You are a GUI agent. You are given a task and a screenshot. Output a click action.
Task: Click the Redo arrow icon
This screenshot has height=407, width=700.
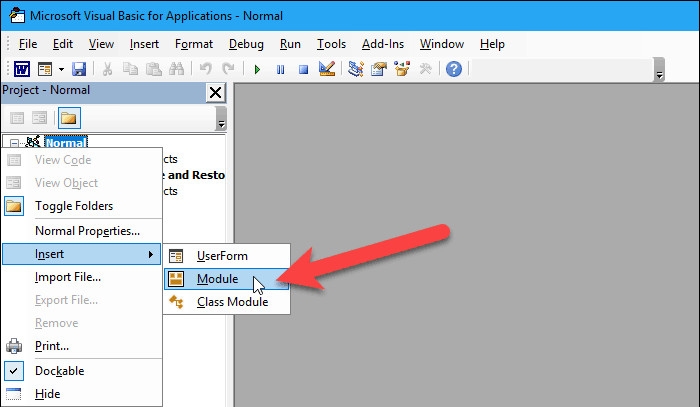[229, 69]
